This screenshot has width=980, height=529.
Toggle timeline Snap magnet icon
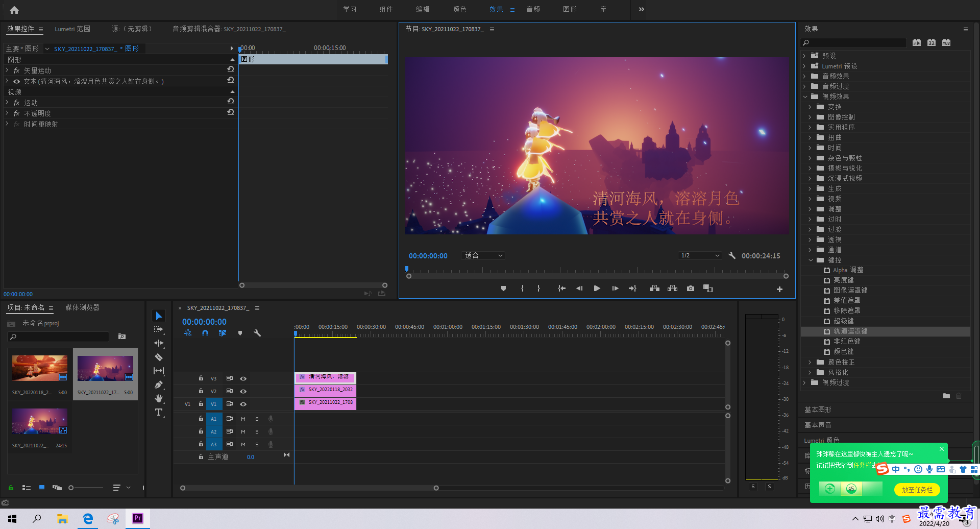pos(205,333)
